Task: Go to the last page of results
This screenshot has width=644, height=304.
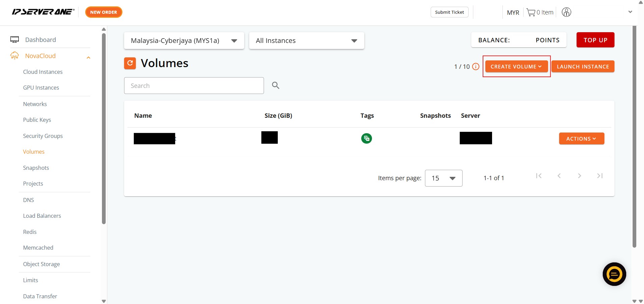Action: [600, 176]
